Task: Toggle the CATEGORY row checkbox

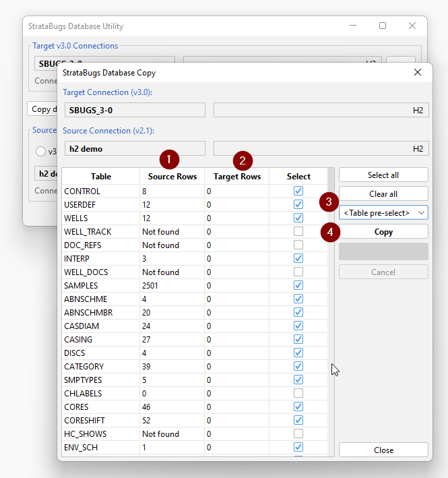Action: (x=298, y=366)
